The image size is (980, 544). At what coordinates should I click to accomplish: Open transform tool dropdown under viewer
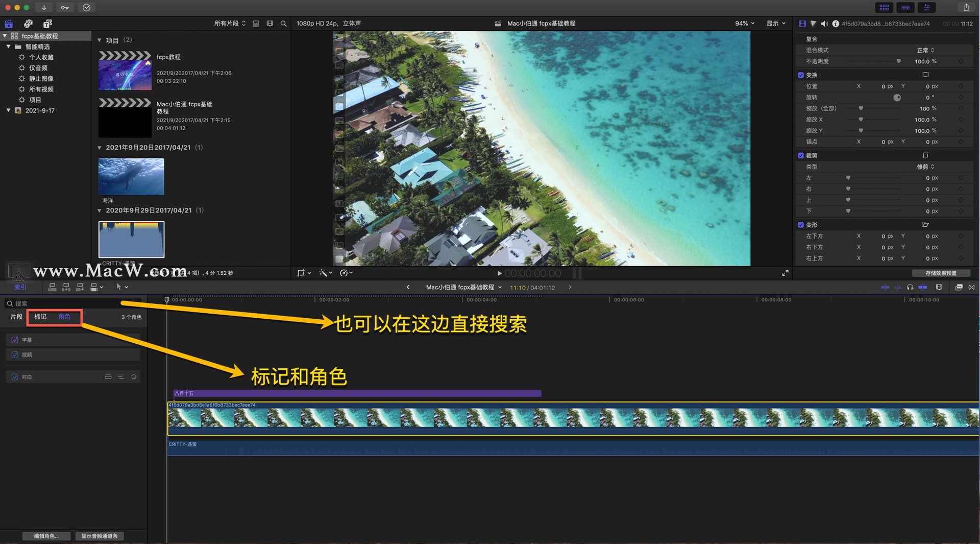[x=304, y=273]
